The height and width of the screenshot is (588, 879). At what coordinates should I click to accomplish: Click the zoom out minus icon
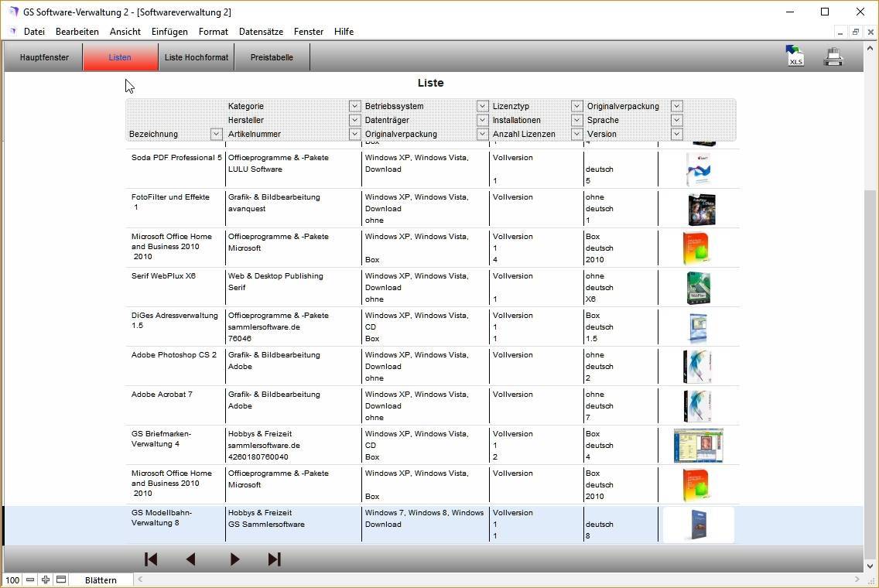[x=30, y=579]
